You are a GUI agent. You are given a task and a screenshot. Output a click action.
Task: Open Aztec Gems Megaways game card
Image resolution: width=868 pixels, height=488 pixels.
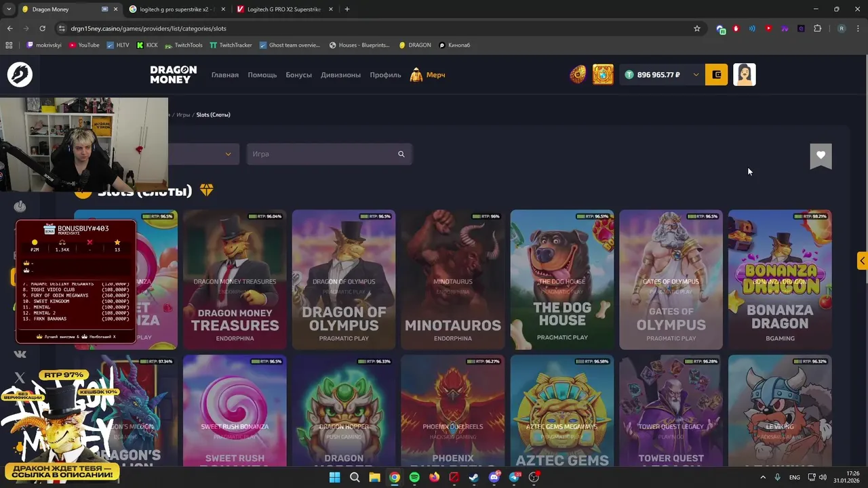click(562, 411)
